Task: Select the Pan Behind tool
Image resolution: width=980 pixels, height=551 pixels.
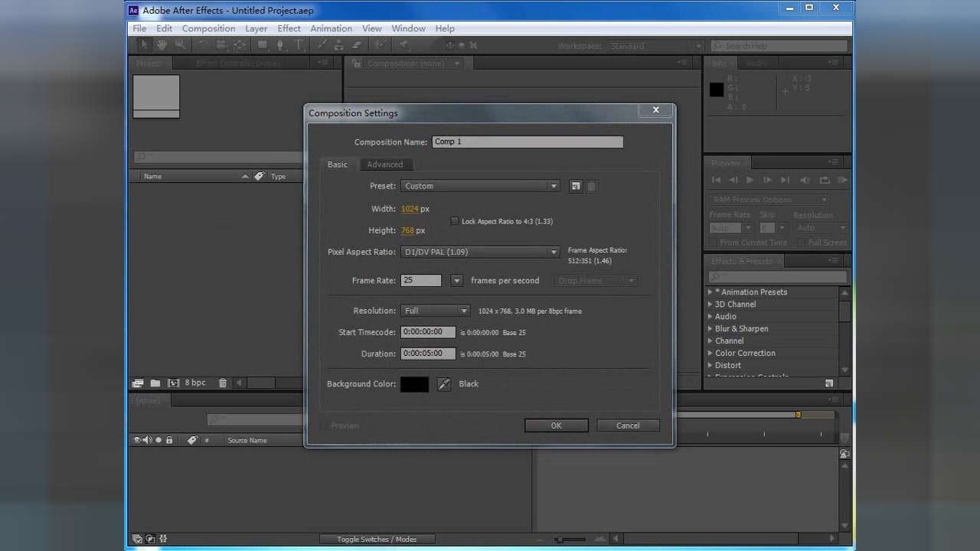Action: tap(239, 45)
